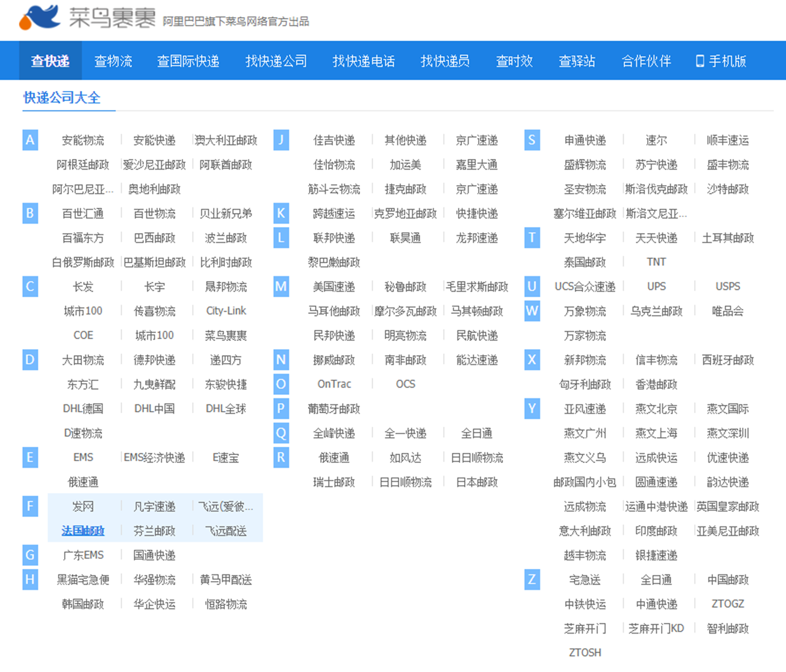Open the TNT courier page
This screenshot has width=786, height=672.
coord(656,262)
